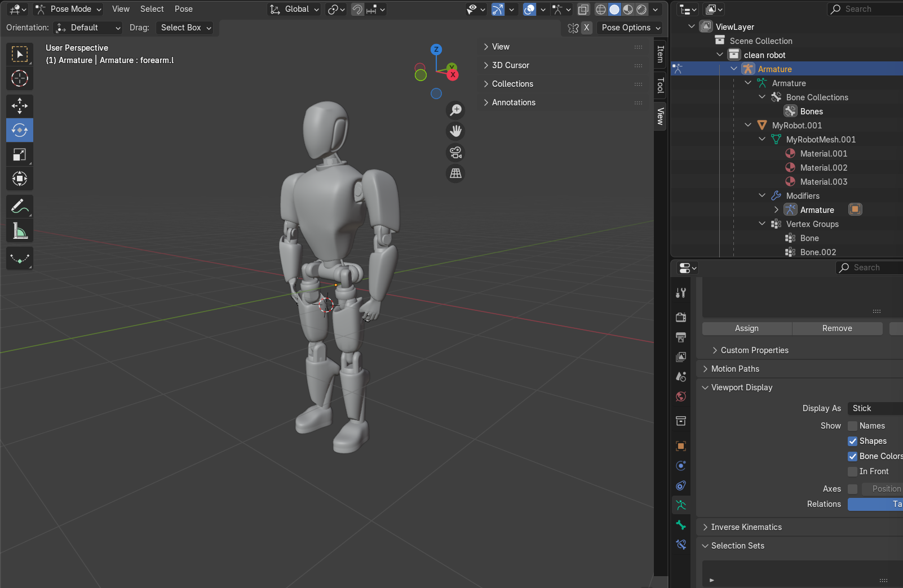This screenshot has width=903, height=588.
Task: Activate the Cursor tool
Action: click(20, 78)
